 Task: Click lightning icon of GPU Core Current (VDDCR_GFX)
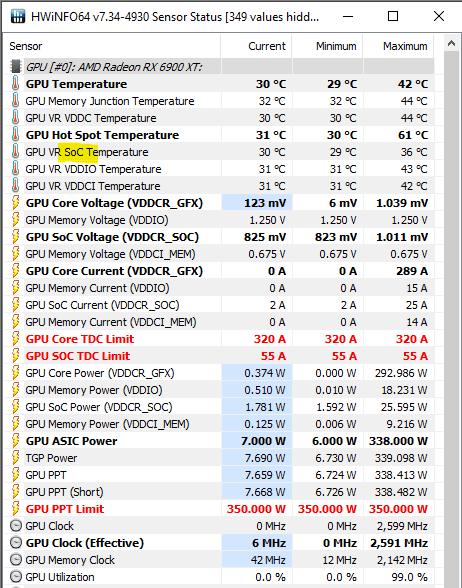coord(15,271)
